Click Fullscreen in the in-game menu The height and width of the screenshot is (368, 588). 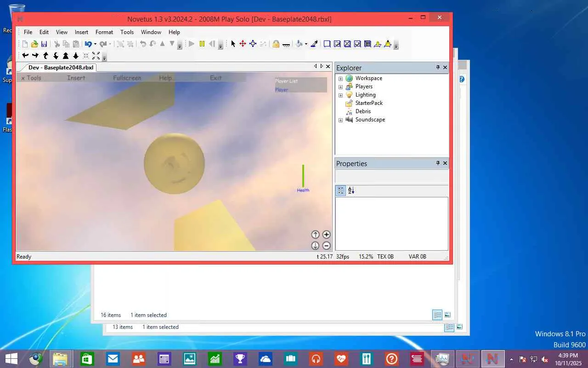(x=127, y=78)
